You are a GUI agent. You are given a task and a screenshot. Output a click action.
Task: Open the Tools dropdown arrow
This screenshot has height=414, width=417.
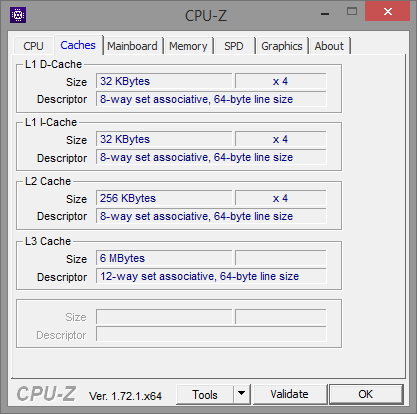[242, 394]
